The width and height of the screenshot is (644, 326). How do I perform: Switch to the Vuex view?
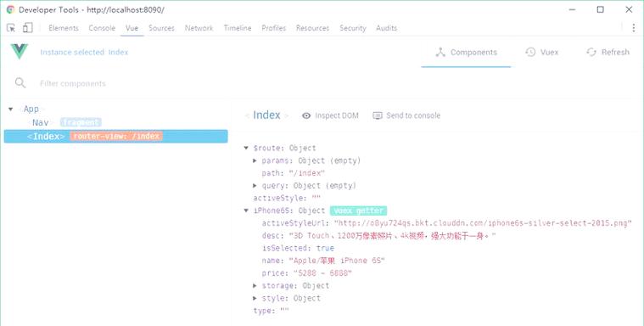tap(541, 52)
